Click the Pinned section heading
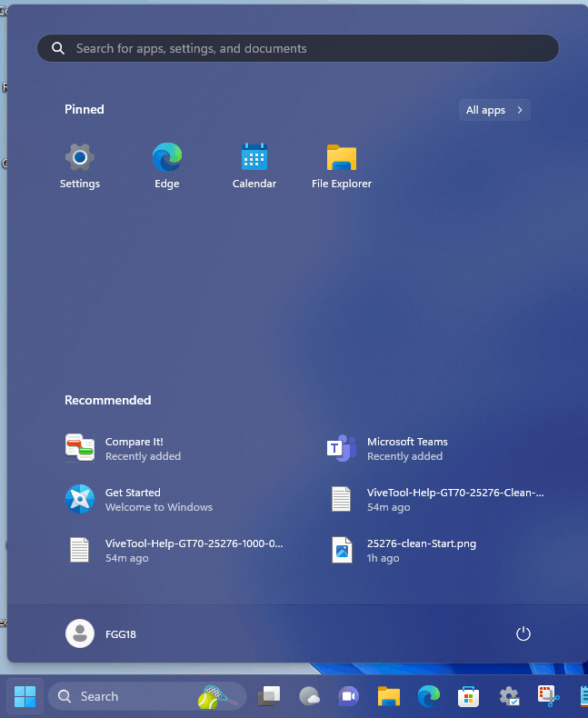This screenshot has width=588, height=718. (x=85, y=109)
